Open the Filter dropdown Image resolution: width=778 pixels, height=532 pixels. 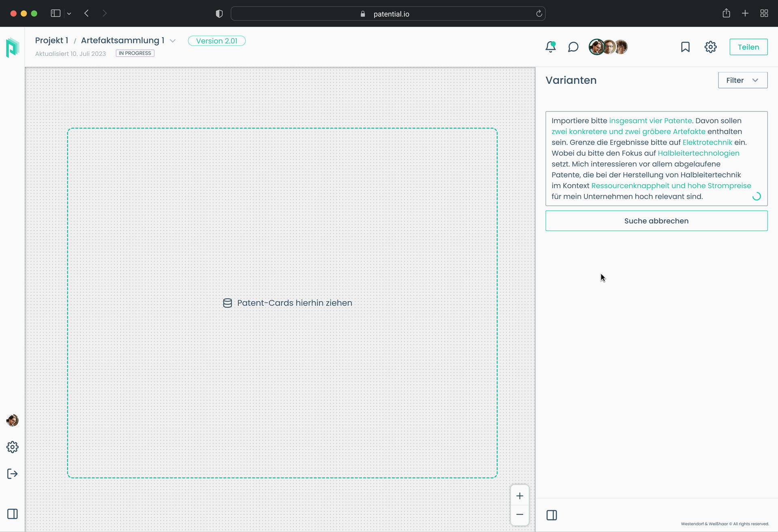coord(742,80)
